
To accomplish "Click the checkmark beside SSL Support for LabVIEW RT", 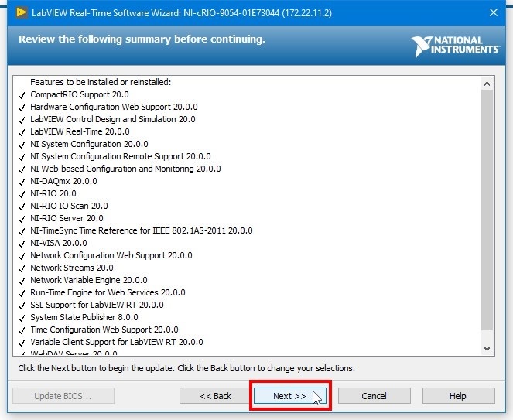I will (x=22, y=306).
